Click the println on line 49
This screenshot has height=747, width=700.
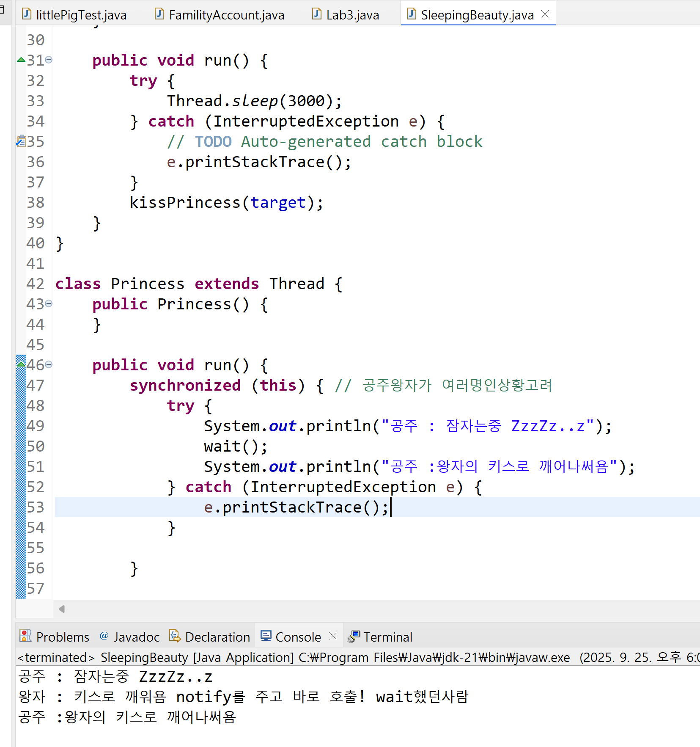408,426
